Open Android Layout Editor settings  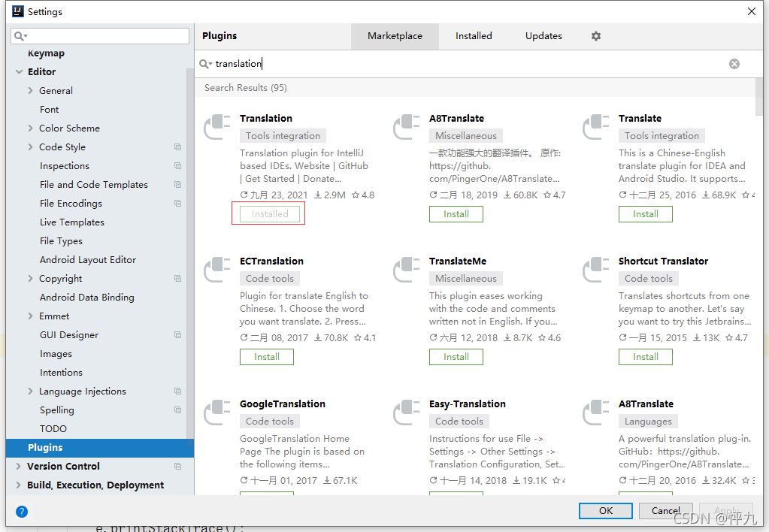click(88, 260)
